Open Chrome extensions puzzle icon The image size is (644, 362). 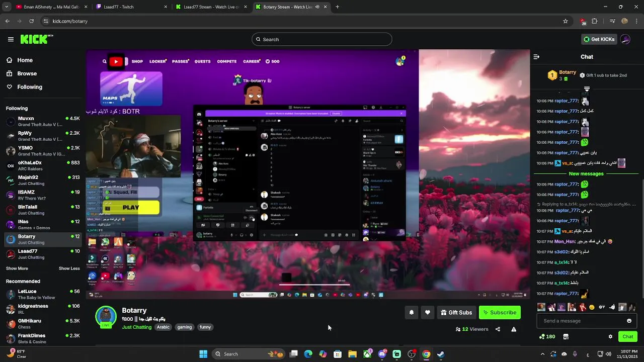(595, 21)
